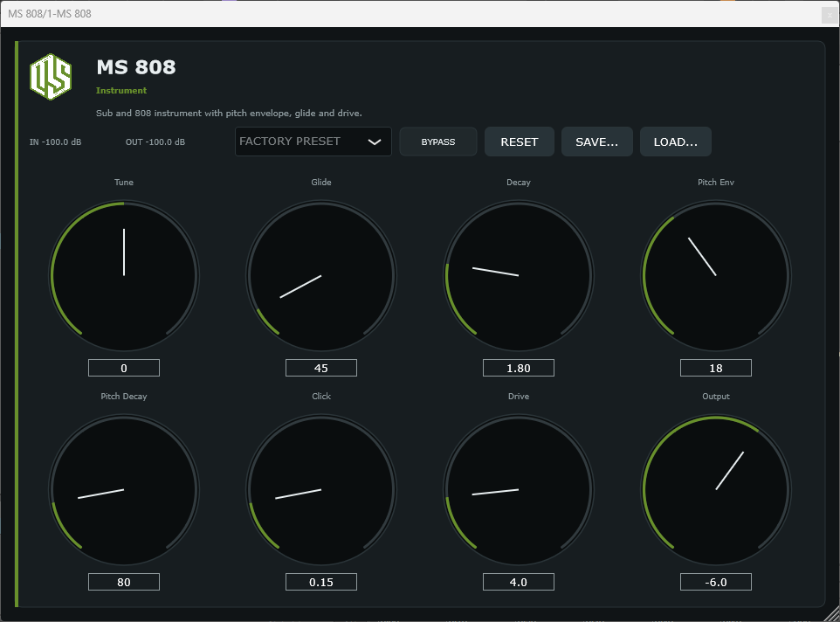Click the Pitch Decay knob
This screenshot has height=622, width=840.
124,490
